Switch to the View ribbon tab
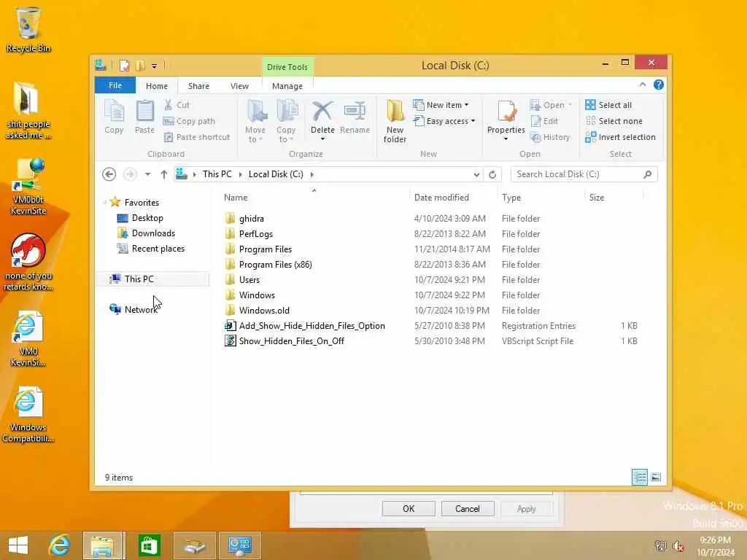747x560 pixels. (x=239, y=86)
